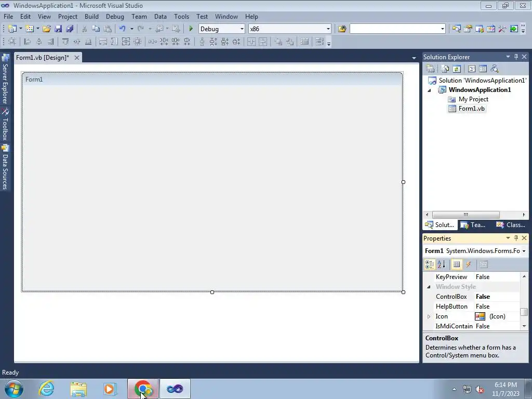
Task: Open the Toolbox side tab
Action: pos(5,124)
